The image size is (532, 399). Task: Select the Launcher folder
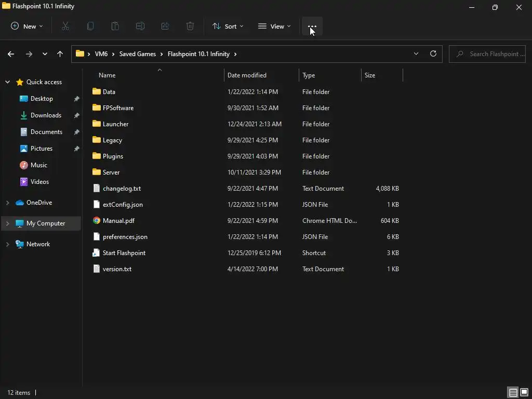click(x=115, y=124)
